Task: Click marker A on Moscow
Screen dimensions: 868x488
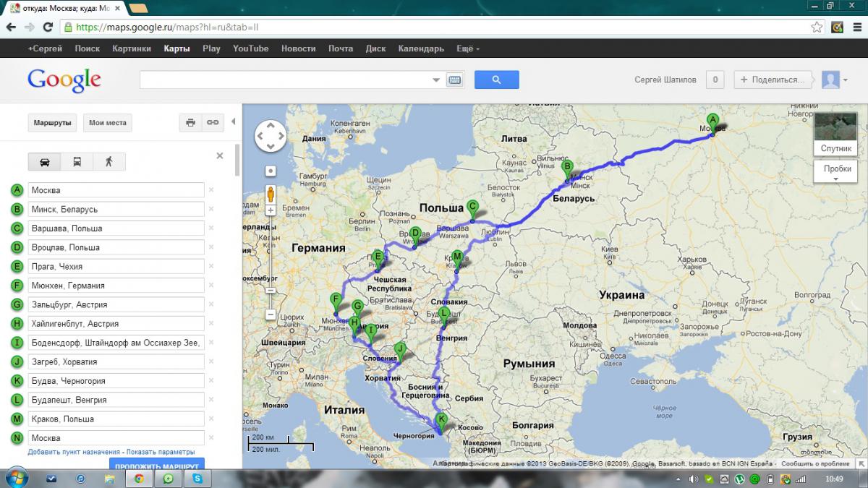Action: (x=712, y=123)
